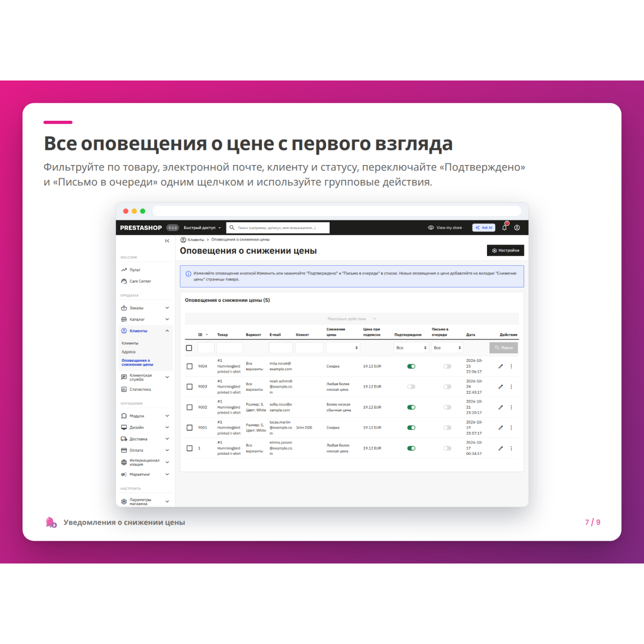The image size is (644, 644).
Task: Tick the select-all checkbox in filter row
Action: 189,348
